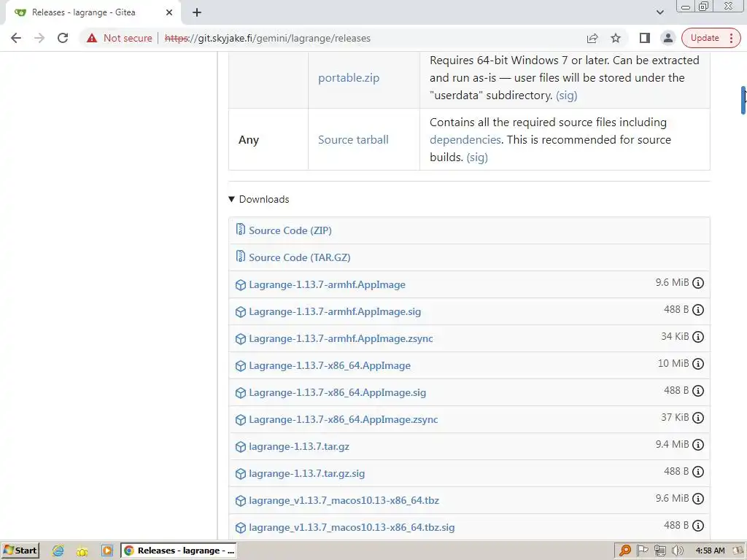Click the package icon beside lagrange-1.13.7.tar.gz
This screenshot has width=747, height=560.
241,447
